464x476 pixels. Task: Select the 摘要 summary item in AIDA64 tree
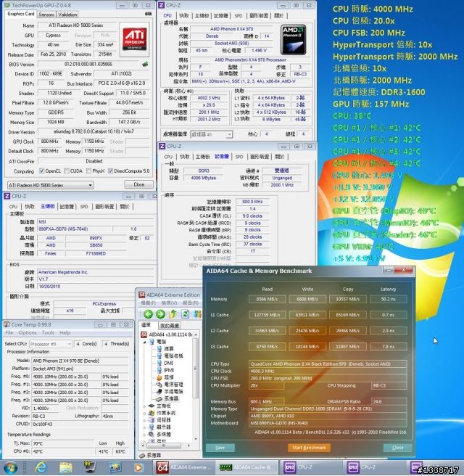[x=165, y=349]
